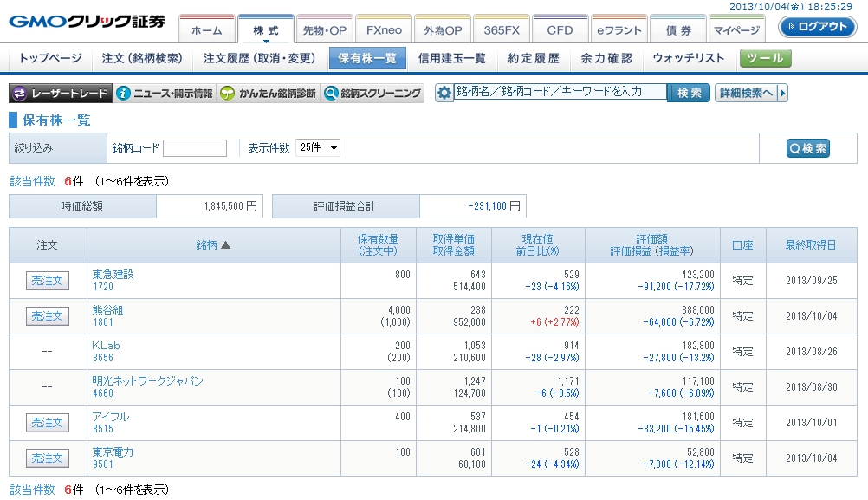
Task: Click the stock name keyword search box
Action: [x=560, y=92]
